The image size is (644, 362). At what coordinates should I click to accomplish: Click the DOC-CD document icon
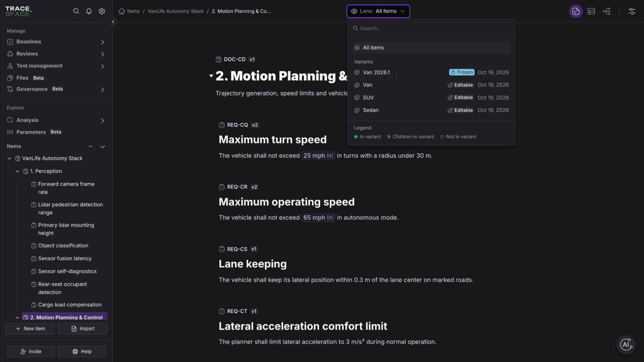tap(218, 59)
